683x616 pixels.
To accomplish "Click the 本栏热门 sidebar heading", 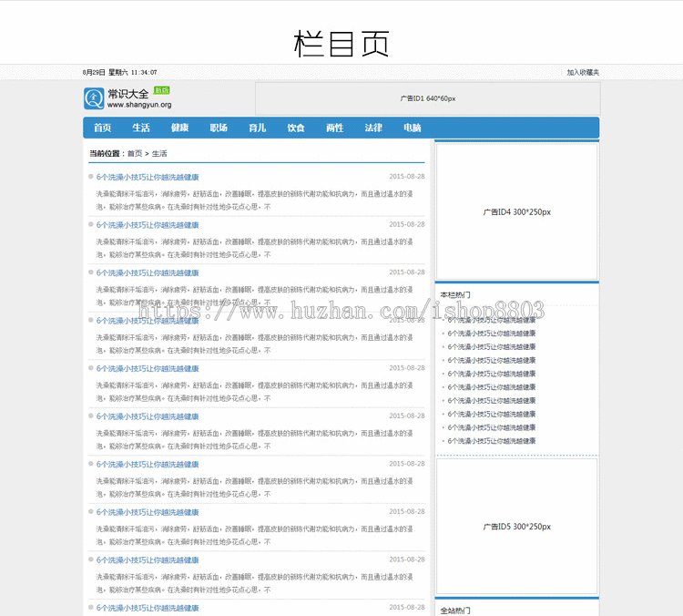I will [455, 294].
